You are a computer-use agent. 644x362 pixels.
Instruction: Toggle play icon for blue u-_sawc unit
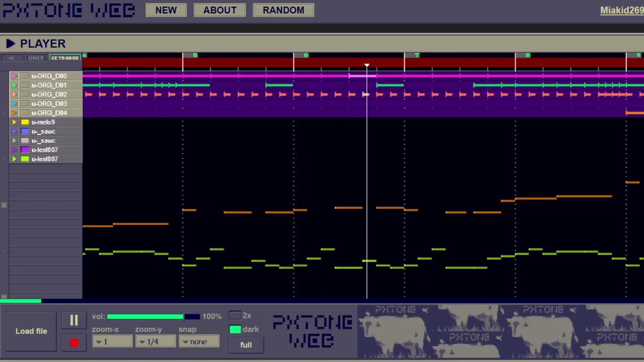tap(14, 131)
